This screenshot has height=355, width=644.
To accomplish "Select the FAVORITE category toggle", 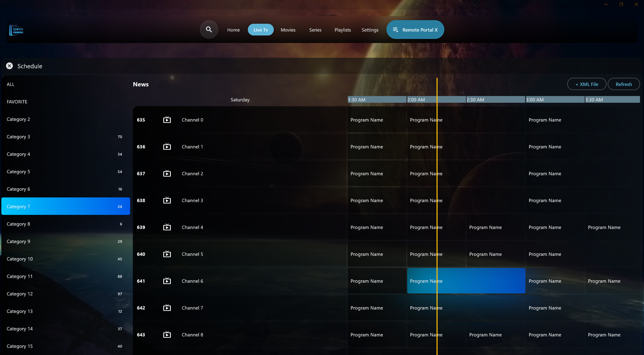I will coord(17,101).
